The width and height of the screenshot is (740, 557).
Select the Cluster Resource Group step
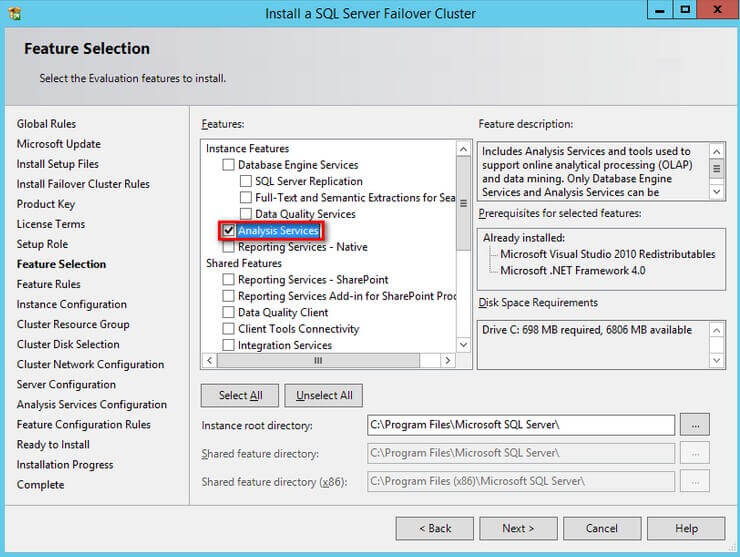tap(73, 324)
